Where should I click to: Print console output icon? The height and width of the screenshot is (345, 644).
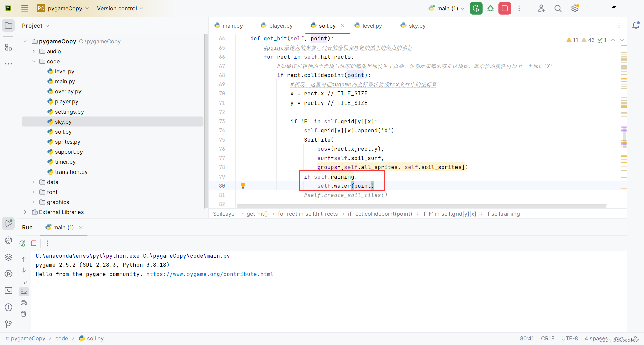pos(24,303)
